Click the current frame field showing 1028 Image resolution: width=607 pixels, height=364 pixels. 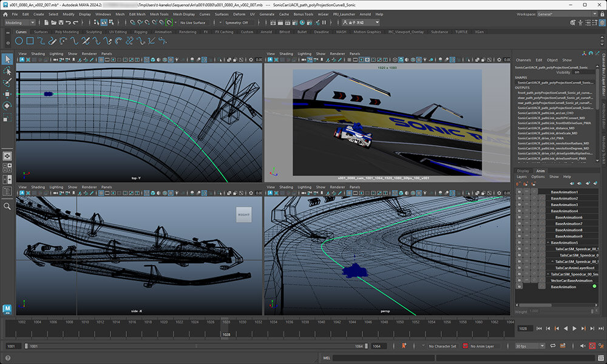[525, 328]
